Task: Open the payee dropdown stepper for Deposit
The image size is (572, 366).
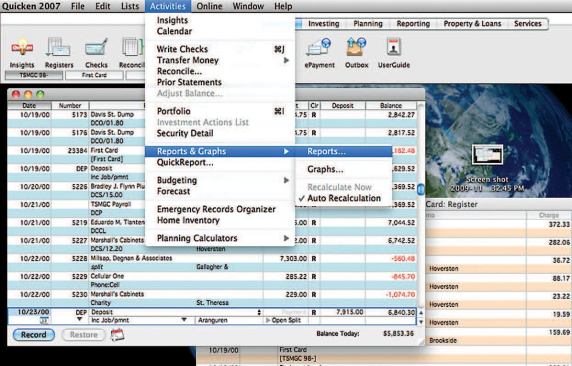Action: [259, 312]
